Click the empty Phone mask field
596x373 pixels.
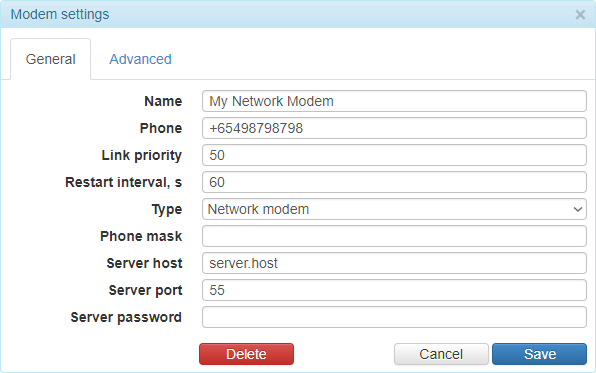(x=394, y=236)
